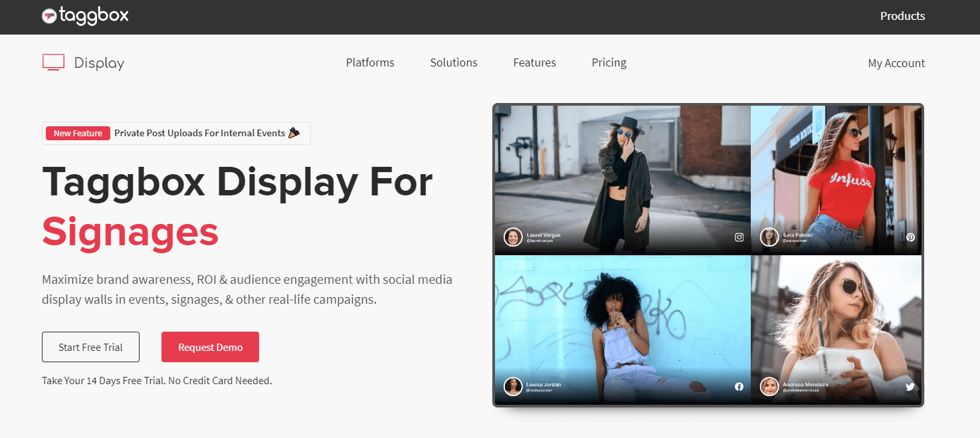Click the red Display monitor icon

(53, 62)
